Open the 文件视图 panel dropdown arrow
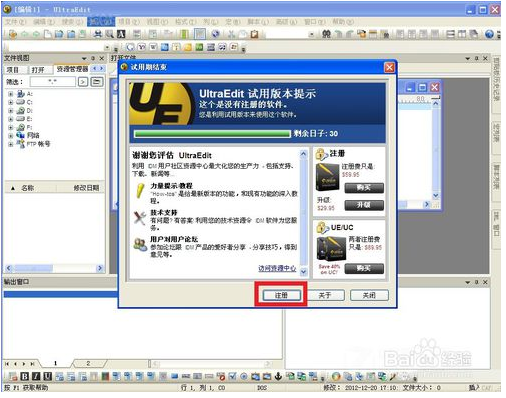The width and height of the screenshot is (506, 398). (x=84, y=58)
